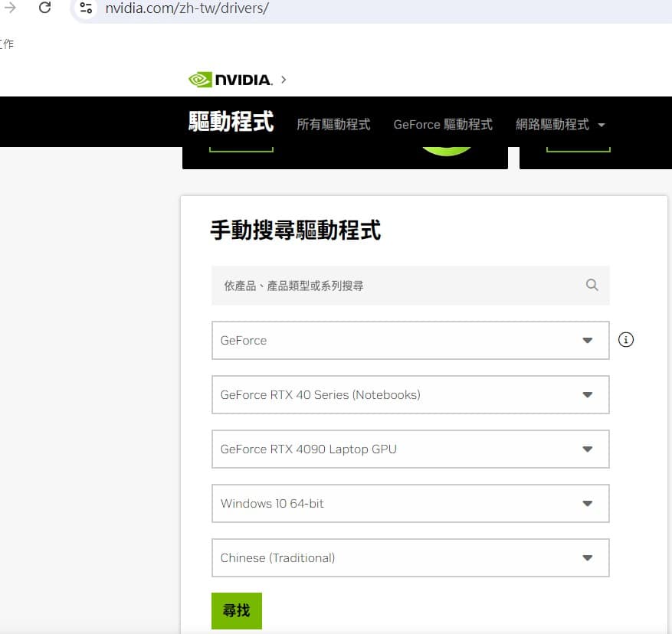Click the dropdown arrow on the GeForce selector
The image size is (672, 634).
(x=587, y=340)
